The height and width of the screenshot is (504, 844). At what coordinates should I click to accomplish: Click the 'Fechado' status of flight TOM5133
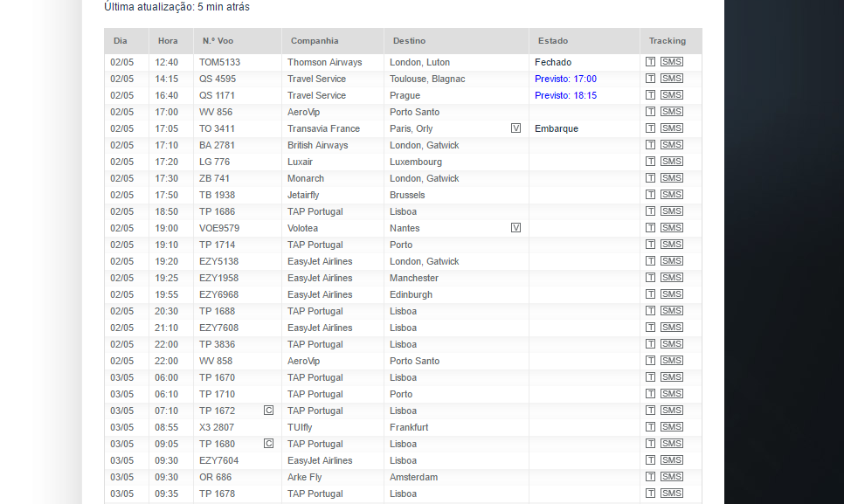[553, 62]
